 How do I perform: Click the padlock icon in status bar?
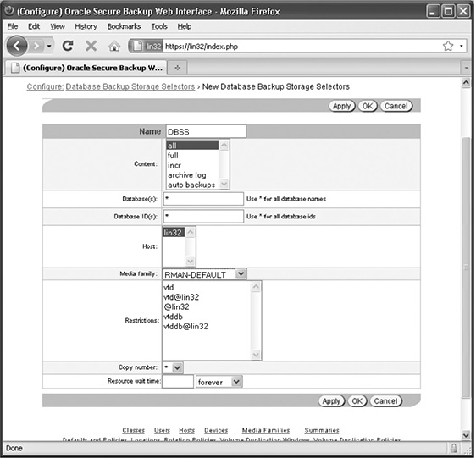(454, 448)
